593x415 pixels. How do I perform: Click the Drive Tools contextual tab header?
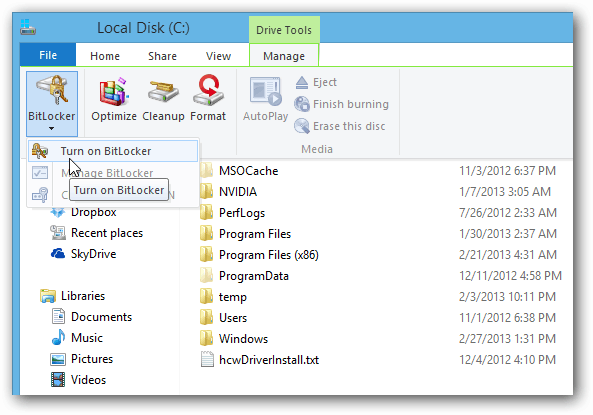(x=284, y=30)
